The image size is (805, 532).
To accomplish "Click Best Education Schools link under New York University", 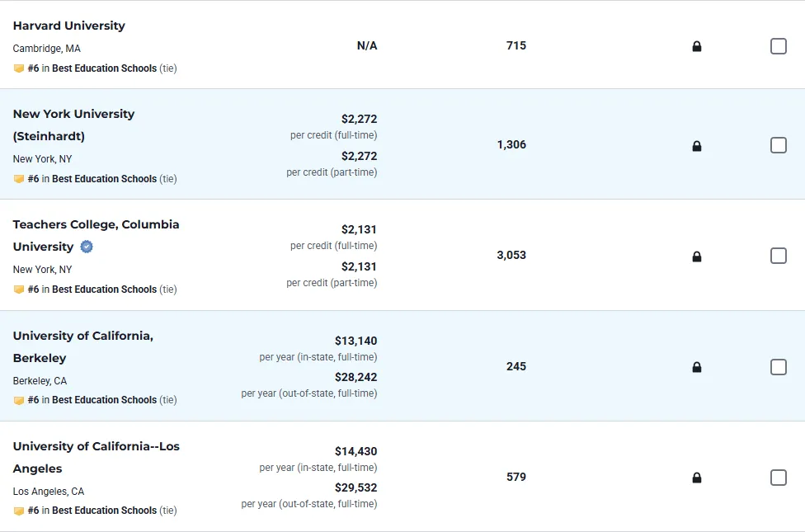I will point(104,179).
